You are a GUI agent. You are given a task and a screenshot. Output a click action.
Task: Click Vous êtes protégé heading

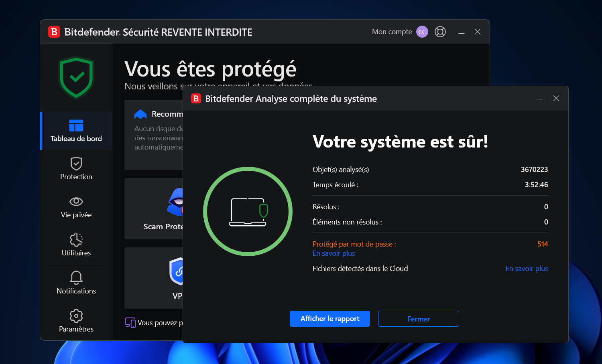click(x=210, y=69)
